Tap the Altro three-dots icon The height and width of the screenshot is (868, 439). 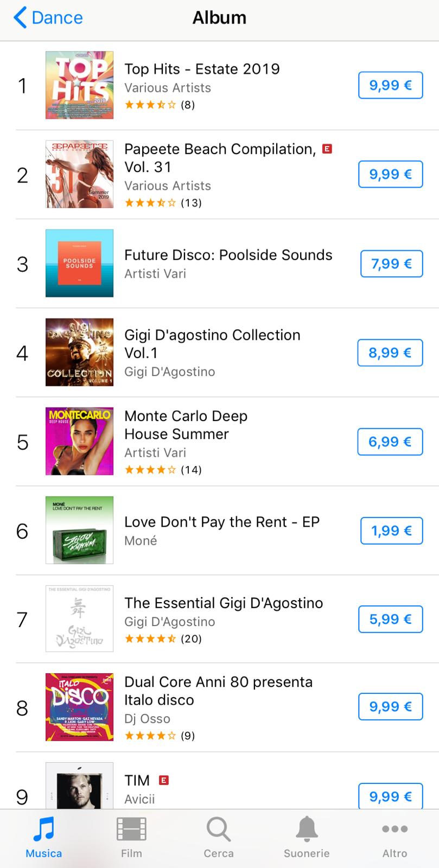pyautogui.click(x=395, y=829)
